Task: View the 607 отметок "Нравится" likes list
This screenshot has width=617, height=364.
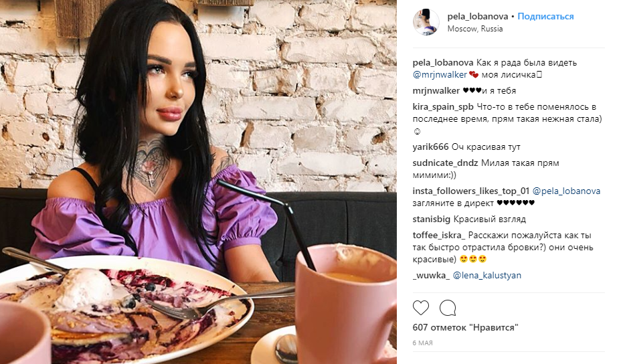Action: click(466, 327)
